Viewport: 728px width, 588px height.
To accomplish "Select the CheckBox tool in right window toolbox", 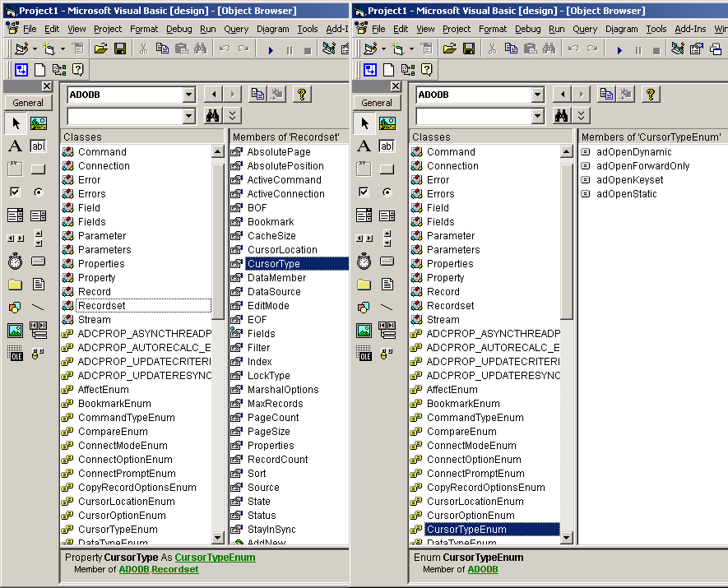I will click(x=364, y=192).
